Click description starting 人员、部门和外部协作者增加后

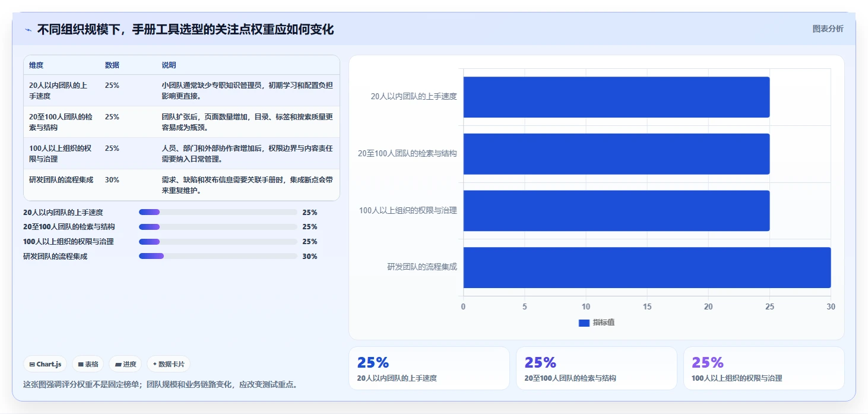coord(247,153)
